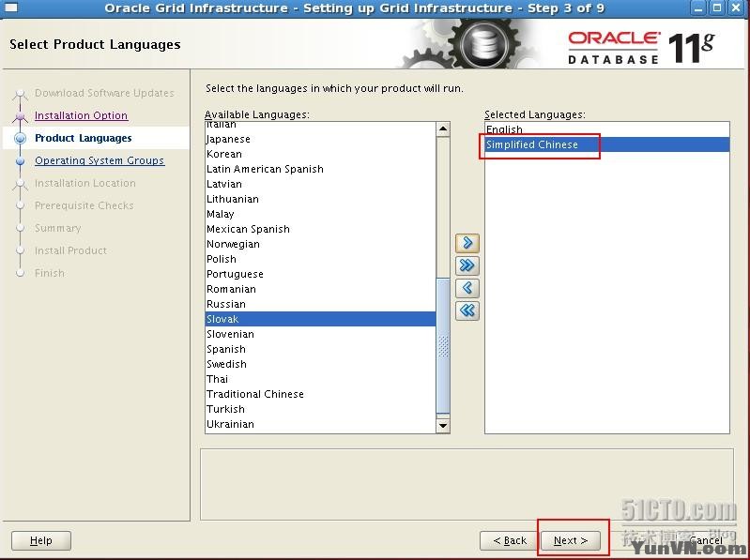Click the add all languages double-arrow button
The height and width of the screenshot is (560, 750).
click(467, 265)
